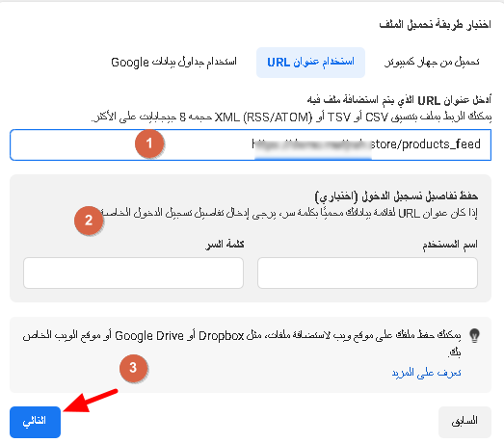This screenshot has width=504, height=443.
Task: Click the كلمة السر password field
Action: coord(133,273)
